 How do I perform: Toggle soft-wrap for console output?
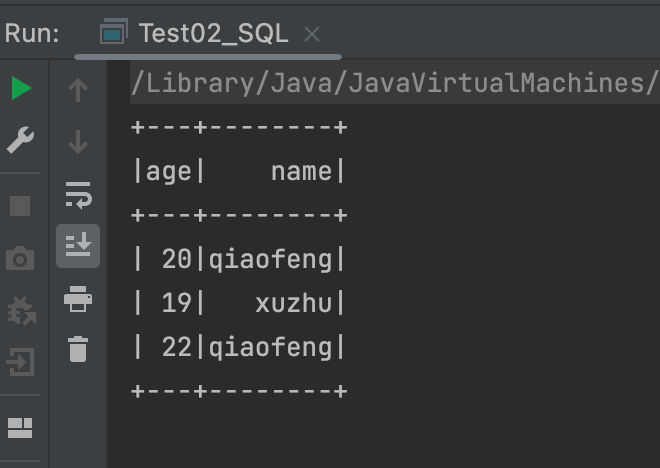(x=78, y=194)
